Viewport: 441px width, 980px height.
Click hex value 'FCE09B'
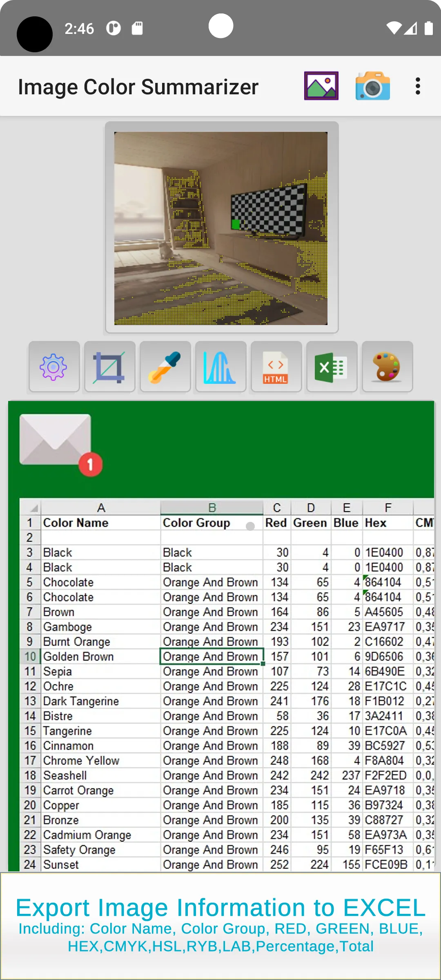tap(388, 864)
